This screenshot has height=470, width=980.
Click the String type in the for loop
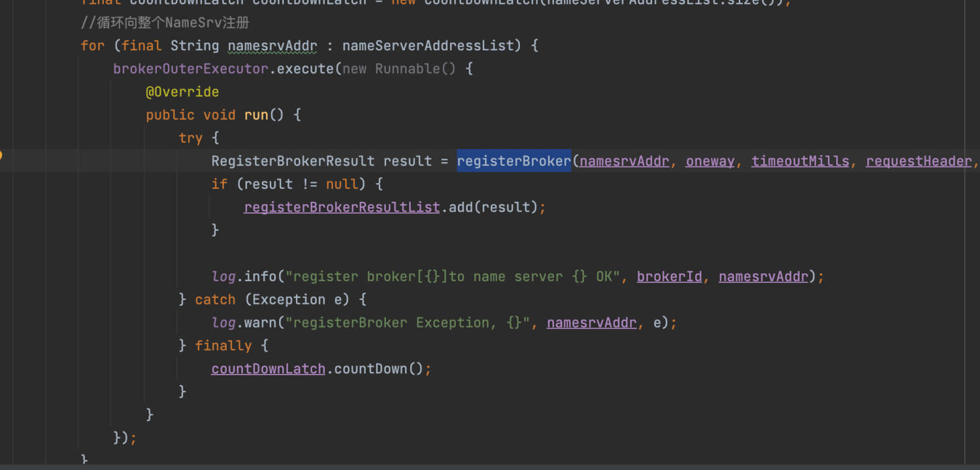pos(195,46)
